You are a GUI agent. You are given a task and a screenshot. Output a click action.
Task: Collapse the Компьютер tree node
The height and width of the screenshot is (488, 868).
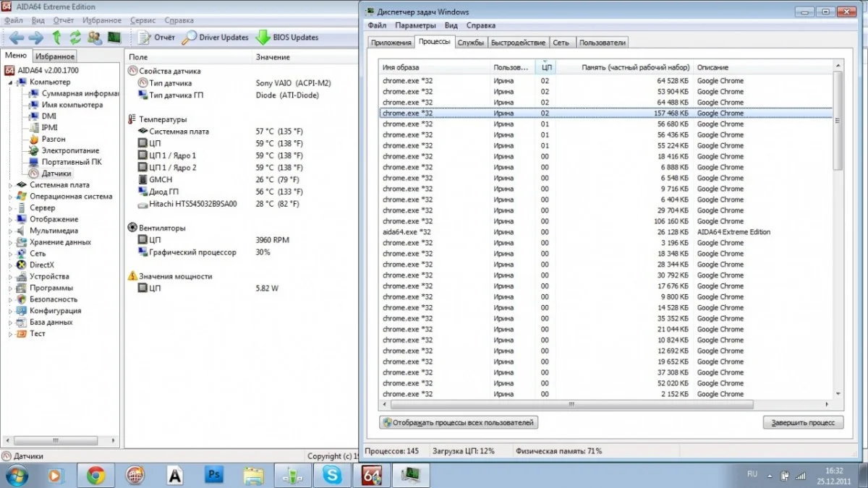pos(11,82)
